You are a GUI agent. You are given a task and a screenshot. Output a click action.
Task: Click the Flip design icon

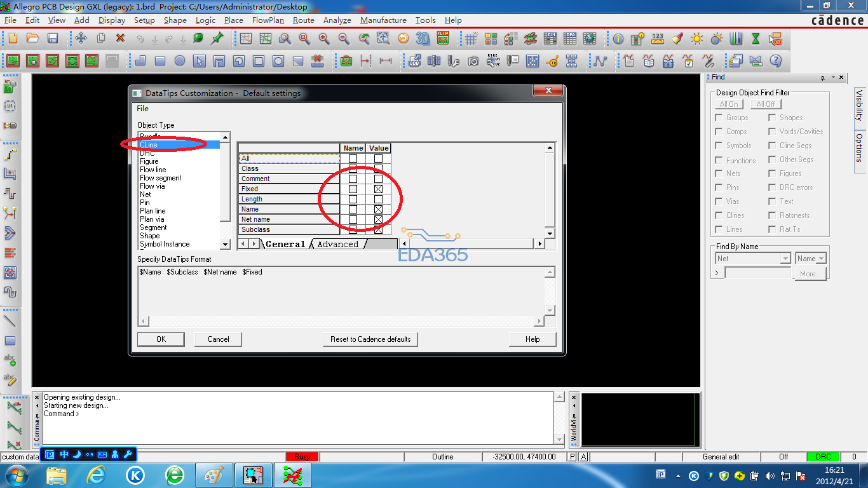(443, 38)
